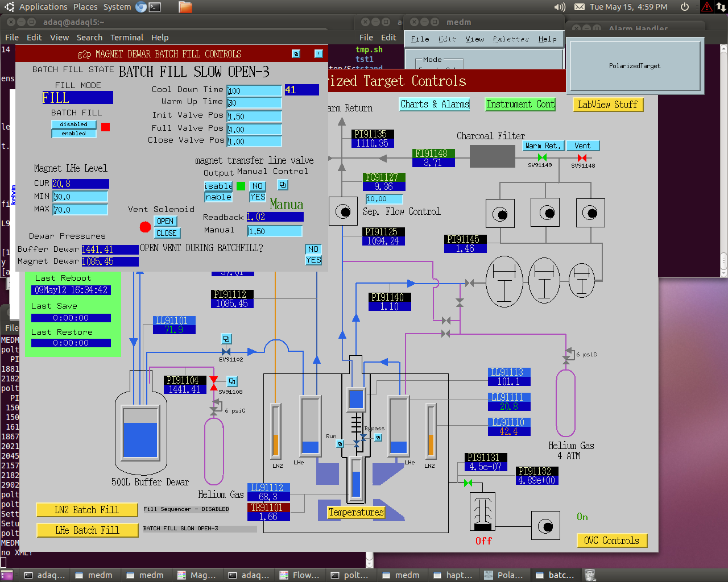Open related display icon beside SV91108

[232, 381]
